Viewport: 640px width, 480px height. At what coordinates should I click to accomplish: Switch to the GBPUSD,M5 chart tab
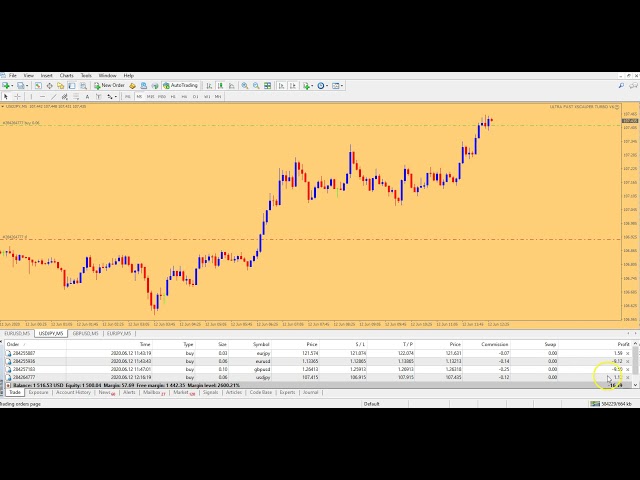[x=84, y=333]
